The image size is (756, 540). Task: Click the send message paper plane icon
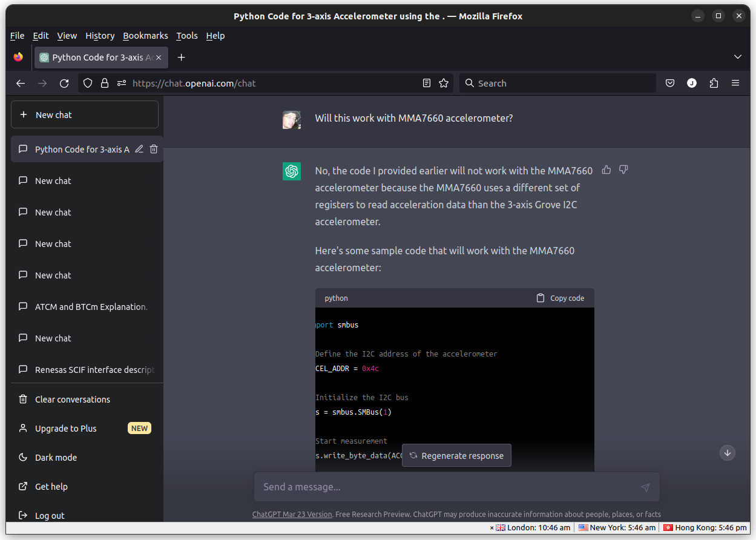pos(645,487)
